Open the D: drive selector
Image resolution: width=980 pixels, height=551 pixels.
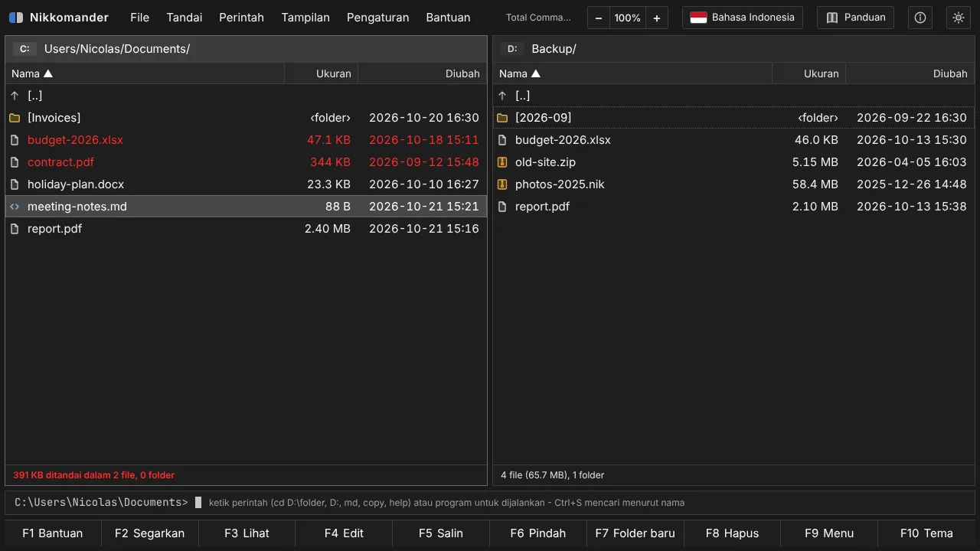tap(512, 49)
